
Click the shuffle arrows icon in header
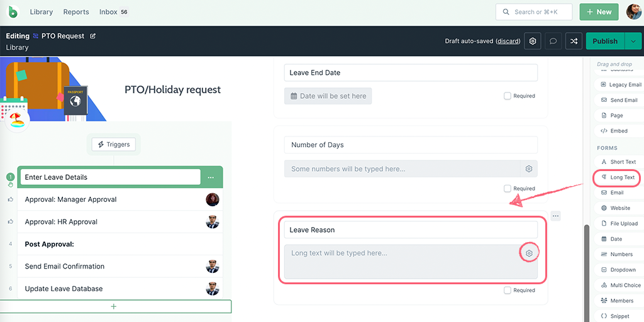[574, 41]
